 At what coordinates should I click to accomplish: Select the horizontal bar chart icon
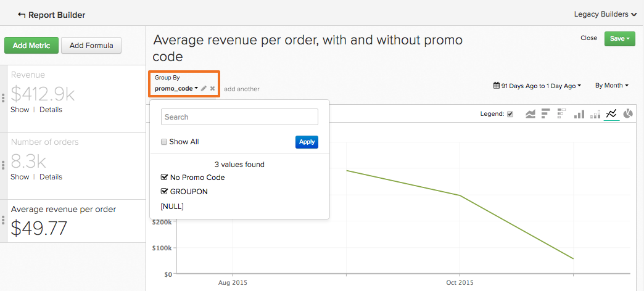point(546,114)
